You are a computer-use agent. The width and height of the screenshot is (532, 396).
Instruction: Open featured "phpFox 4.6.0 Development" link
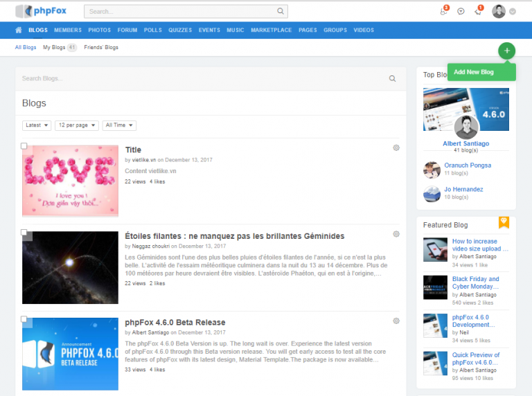coord(473,321)
